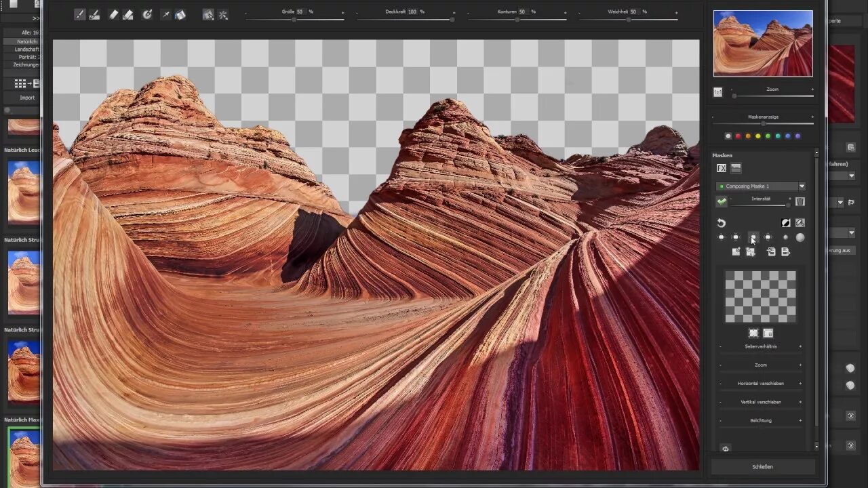Select the yellow mask display color
This screenshot has height=488, width=868.
coord(758,136)
